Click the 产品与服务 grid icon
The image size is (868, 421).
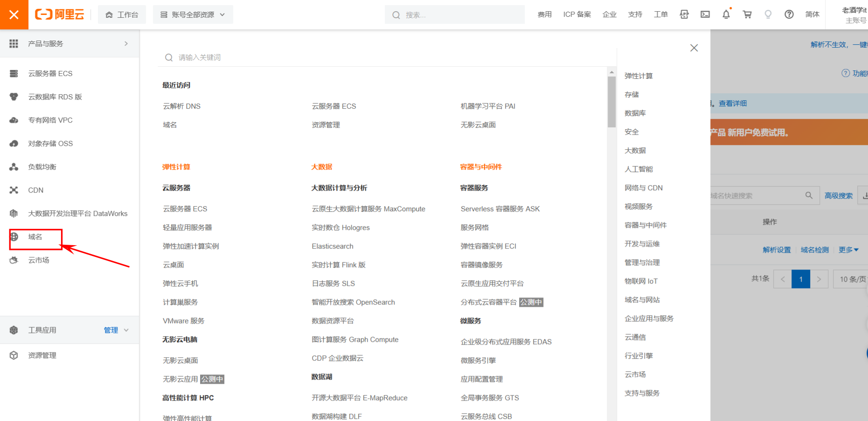pos(14,43)
